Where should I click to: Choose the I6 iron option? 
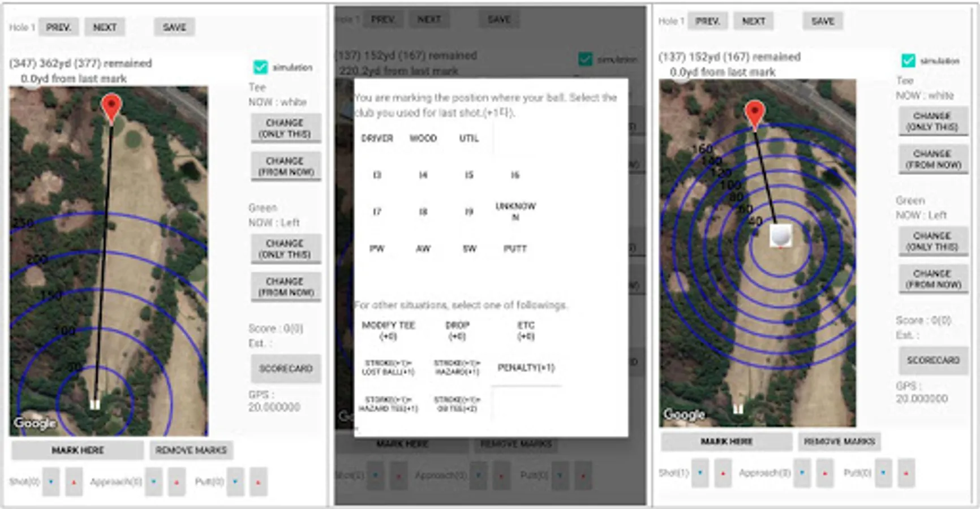515,175
